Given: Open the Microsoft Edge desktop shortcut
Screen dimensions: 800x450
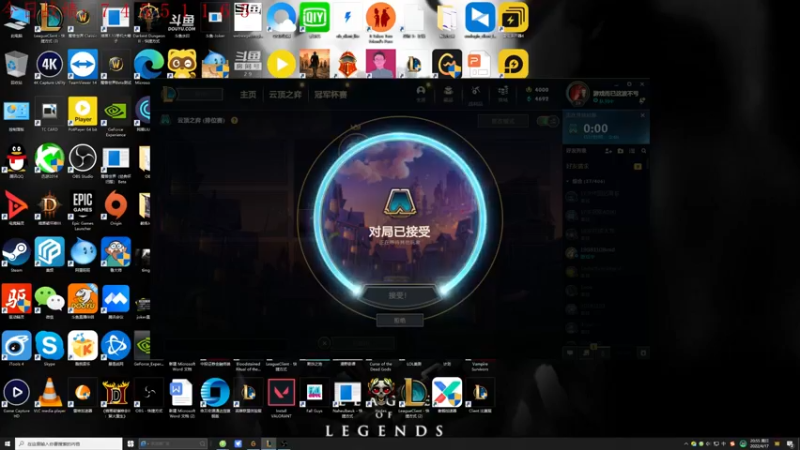Looking at the screenshot, I should [x=148, y=66].
